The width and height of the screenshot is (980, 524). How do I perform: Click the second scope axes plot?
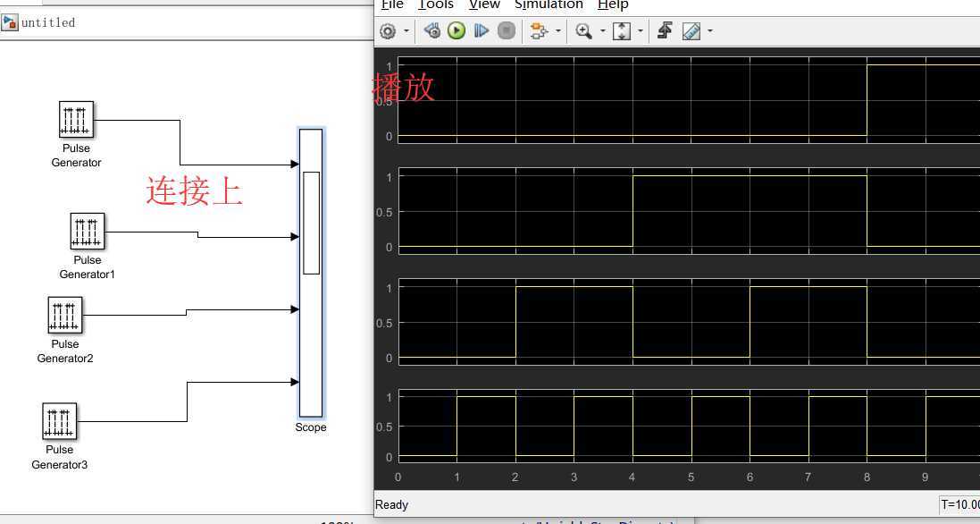click(x=689, y=211)
